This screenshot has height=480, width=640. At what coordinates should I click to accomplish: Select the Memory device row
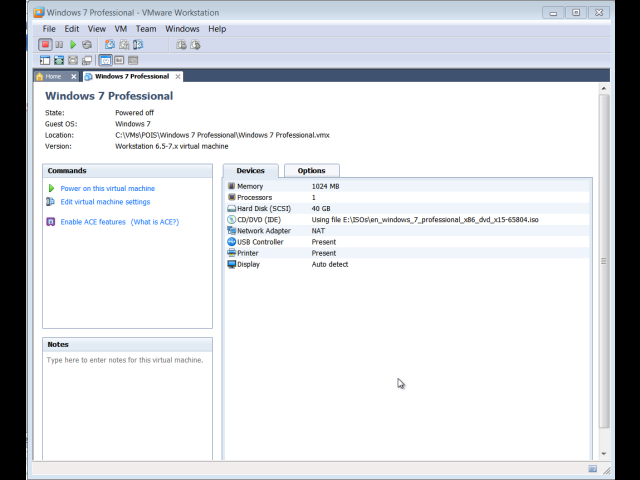[249, 186]
